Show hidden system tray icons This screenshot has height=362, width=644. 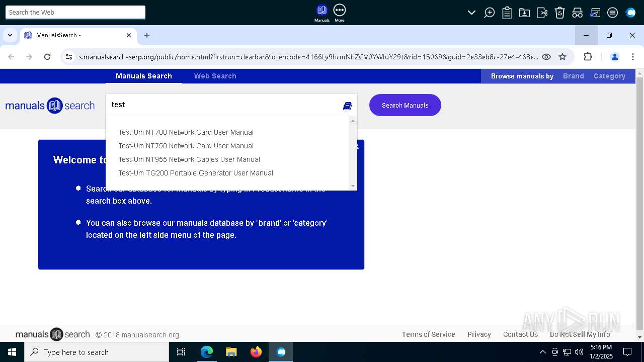[542, 352]
